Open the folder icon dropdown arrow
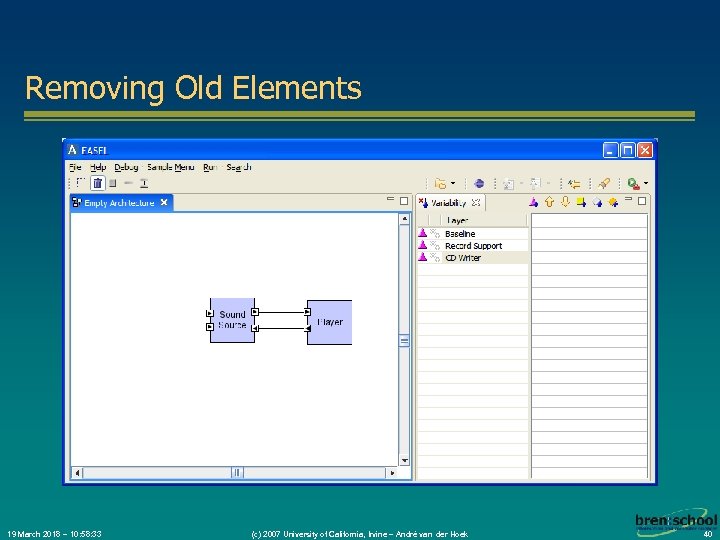The image size is (720, 540). [x=453, y=183]
